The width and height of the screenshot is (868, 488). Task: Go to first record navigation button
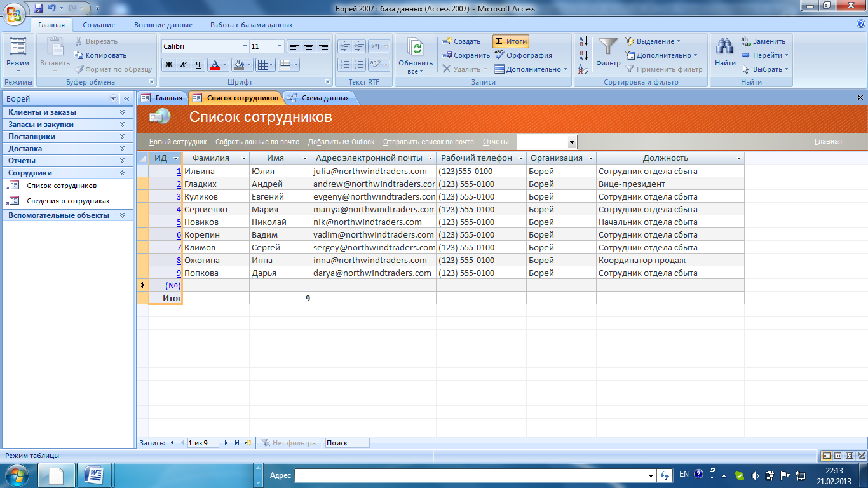coord(172,443)
